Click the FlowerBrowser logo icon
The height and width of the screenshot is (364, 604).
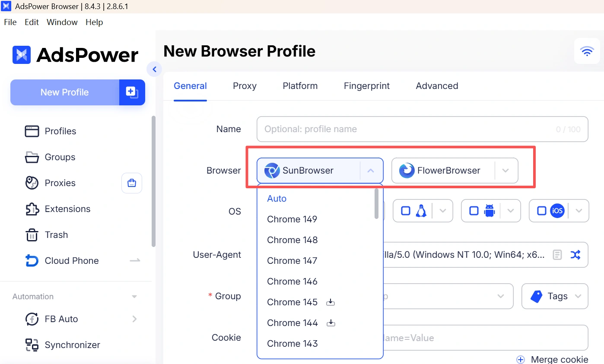[407, 171]
